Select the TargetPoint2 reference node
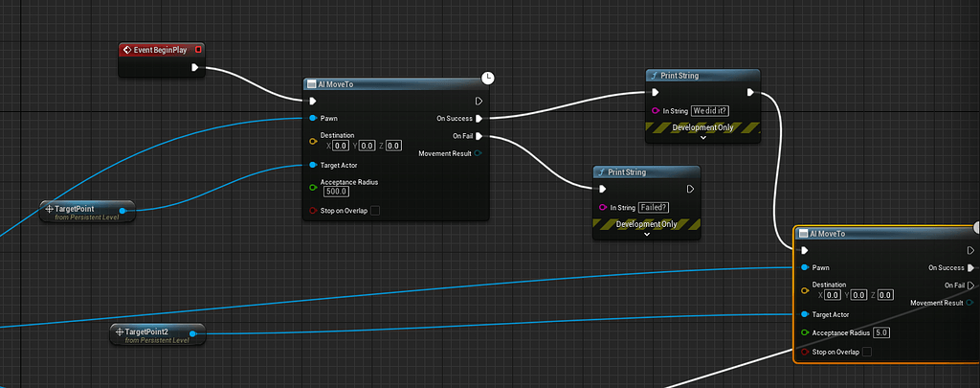Screen dimensions: 980x388 click(157, 333)
